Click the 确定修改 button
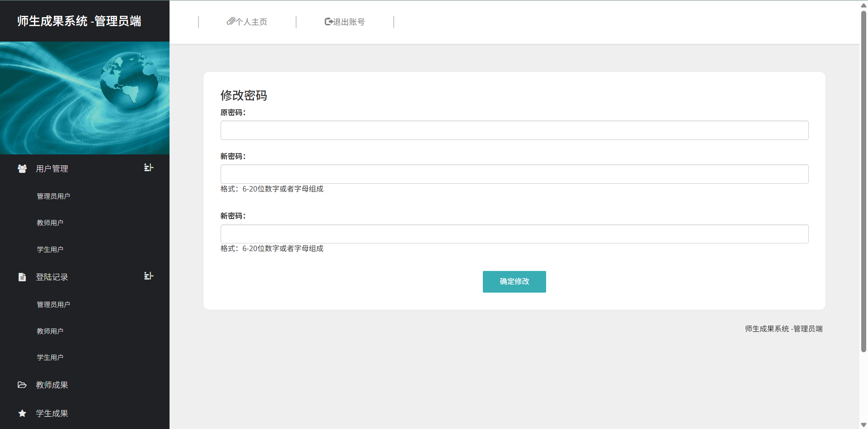The height and width of the screenshot is (429, 868). [514, 282]
